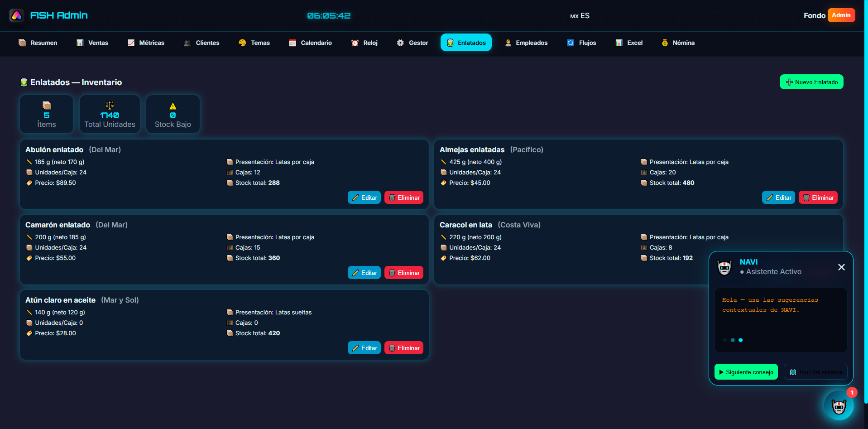Open the Gestor gear tab
Image resolution: width=868 pixels, height=429 pixels.
412,43
